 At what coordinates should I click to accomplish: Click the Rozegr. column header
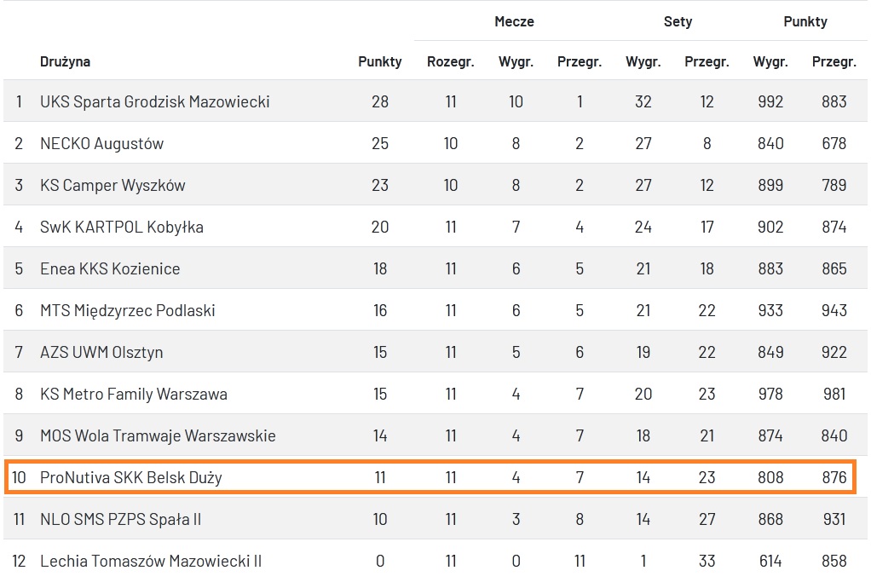[451, 61]
